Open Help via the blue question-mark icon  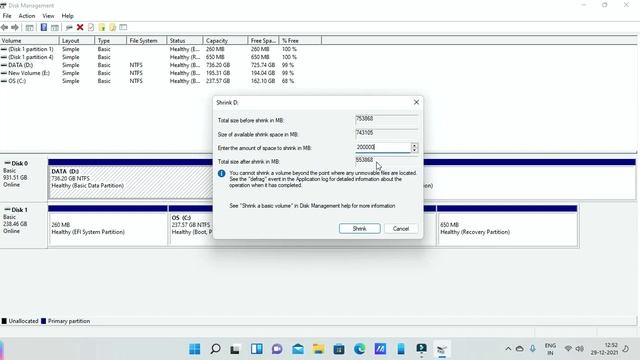point(44,27)
